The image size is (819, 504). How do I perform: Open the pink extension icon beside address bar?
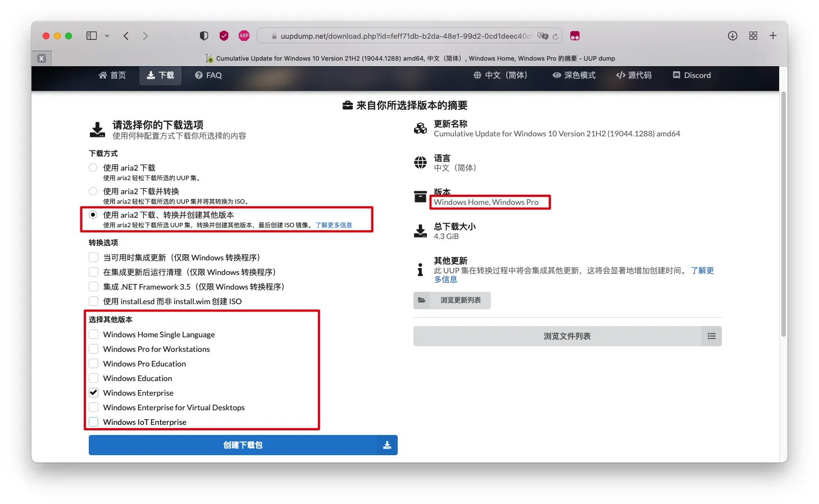point(575,36)
